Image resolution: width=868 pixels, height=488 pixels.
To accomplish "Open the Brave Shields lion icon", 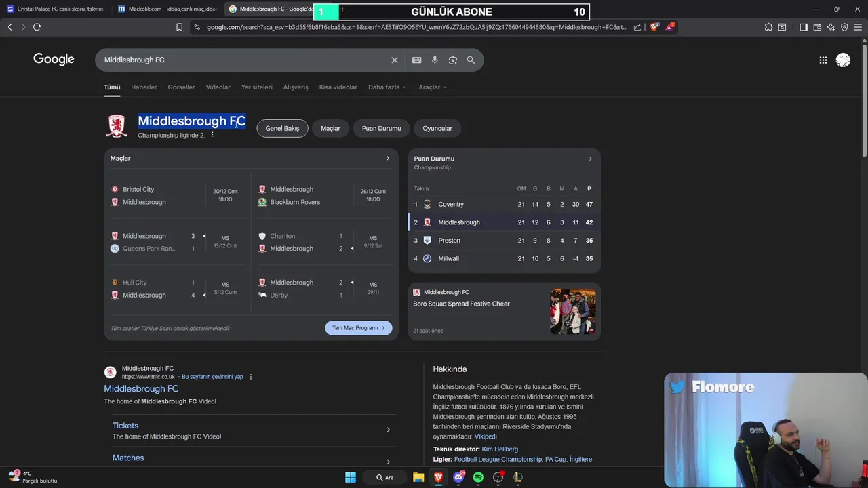I will [x=654, y=27].
